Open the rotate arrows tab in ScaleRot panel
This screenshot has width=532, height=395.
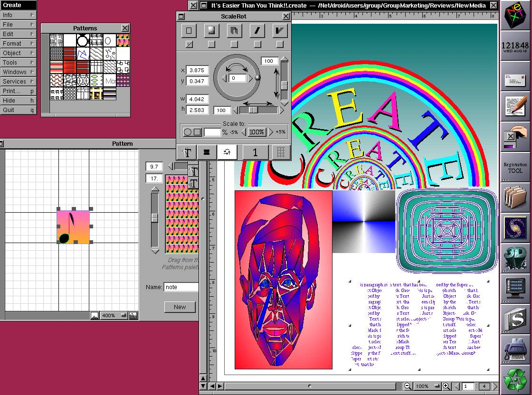click(x=227, y=152)
